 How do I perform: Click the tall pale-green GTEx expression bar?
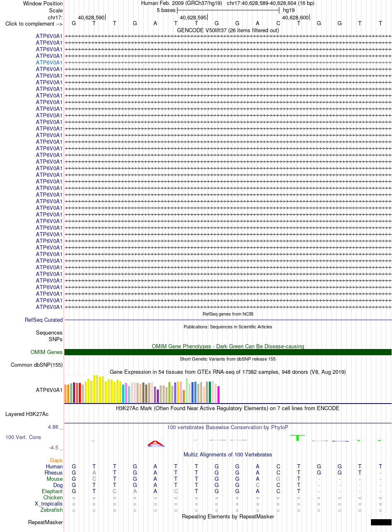pos(187,390)
